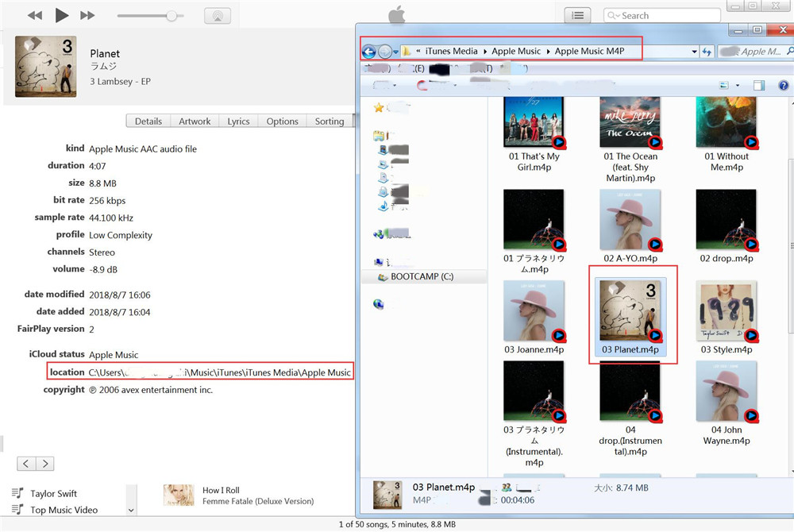Open the view options dropdown arrow

pos(738,86)
